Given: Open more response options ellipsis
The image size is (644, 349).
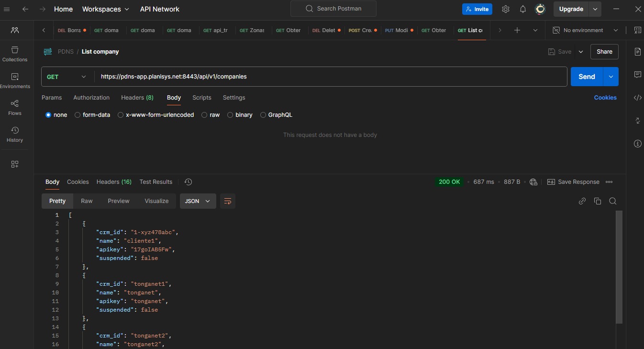Looking at the screenshot, I should pos(609,182).
